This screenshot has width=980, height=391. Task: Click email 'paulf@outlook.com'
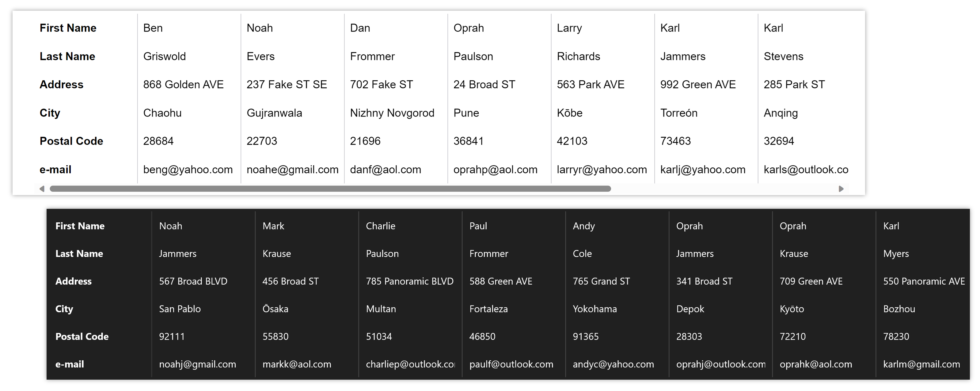click(x=511, y=364)
